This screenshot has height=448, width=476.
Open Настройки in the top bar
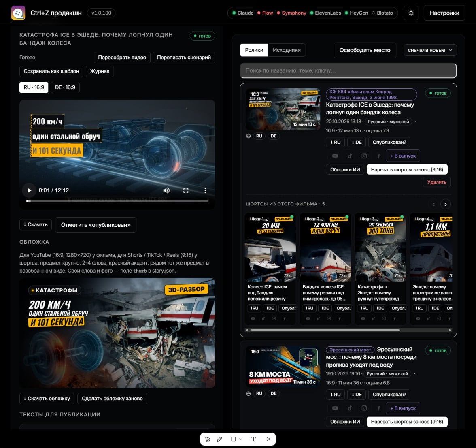(444, 13)
